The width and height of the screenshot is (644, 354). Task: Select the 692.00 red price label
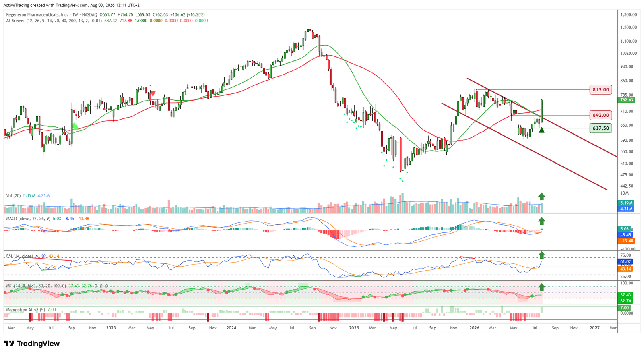coord(601,115)
